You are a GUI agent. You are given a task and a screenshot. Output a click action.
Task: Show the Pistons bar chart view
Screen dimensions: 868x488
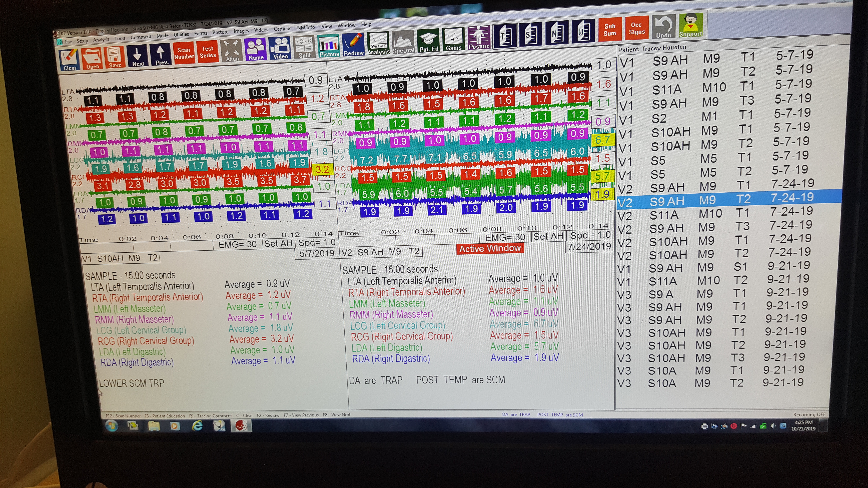click(329, 46)
